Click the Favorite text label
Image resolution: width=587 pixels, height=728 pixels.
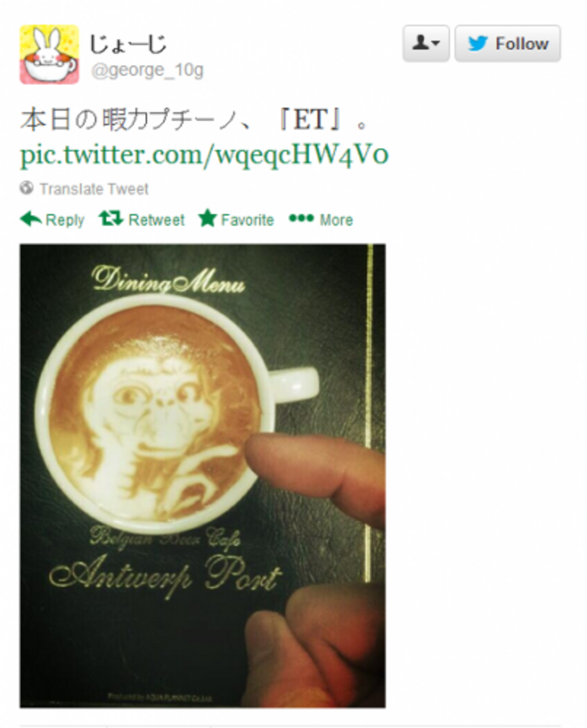point(247,219)
